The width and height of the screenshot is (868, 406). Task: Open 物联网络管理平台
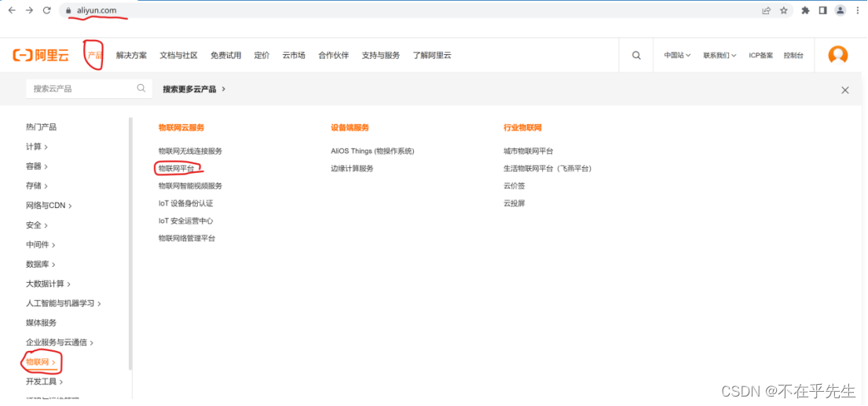[186, 239]
